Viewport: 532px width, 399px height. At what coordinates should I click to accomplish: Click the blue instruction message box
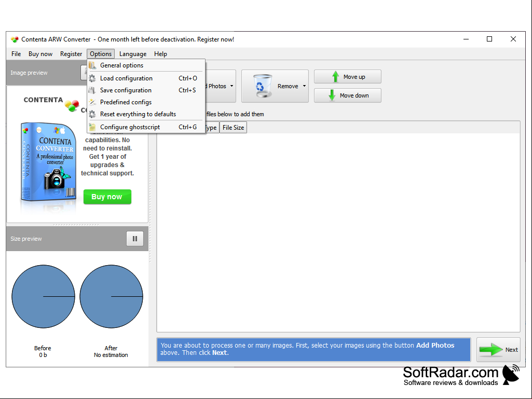313,349
